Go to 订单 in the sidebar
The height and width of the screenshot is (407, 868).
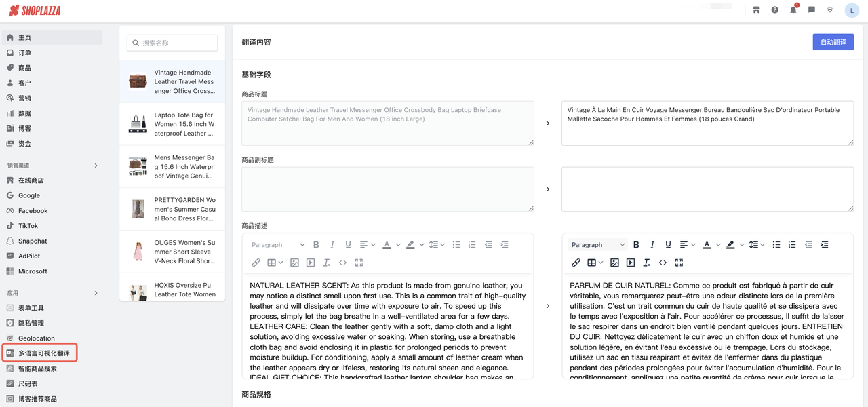click(24, 53)
